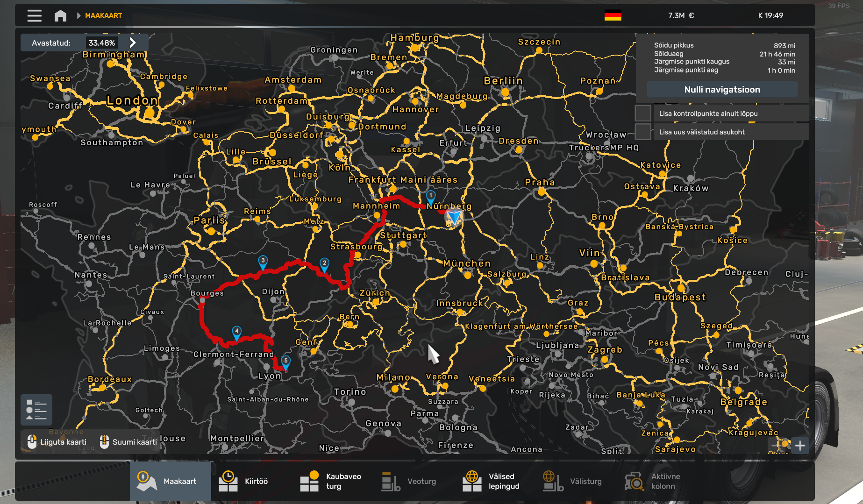Enable Lisa uus välistatud asukoht checkbox
The image size is (863, 504).
(x=643, y=132)
